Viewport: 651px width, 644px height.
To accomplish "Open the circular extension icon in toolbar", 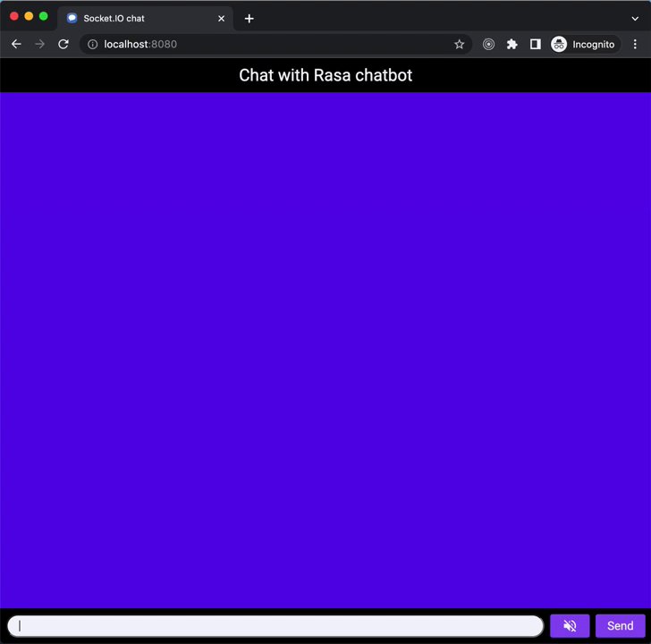I will click(488, 44).
